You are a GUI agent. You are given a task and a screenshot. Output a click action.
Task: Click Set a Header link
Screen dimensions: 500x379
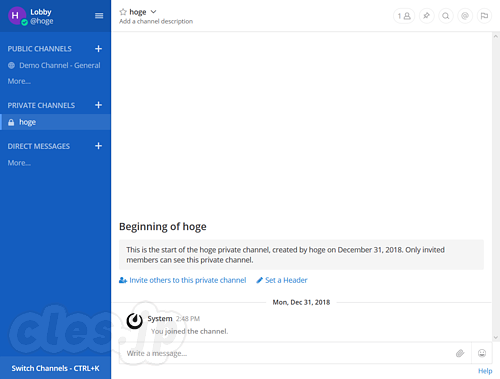[282, 280]
